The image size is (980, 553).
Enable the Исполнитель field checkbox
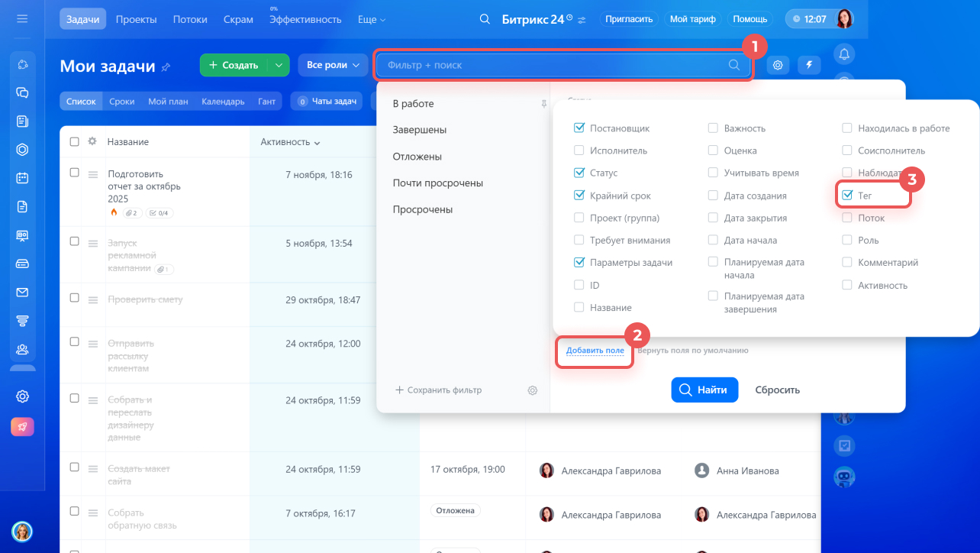(x=579, y=150)
